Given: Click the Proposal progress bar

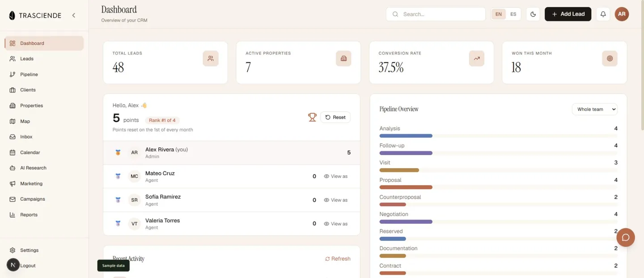Looking at the screenshot, I should point(498,187).
